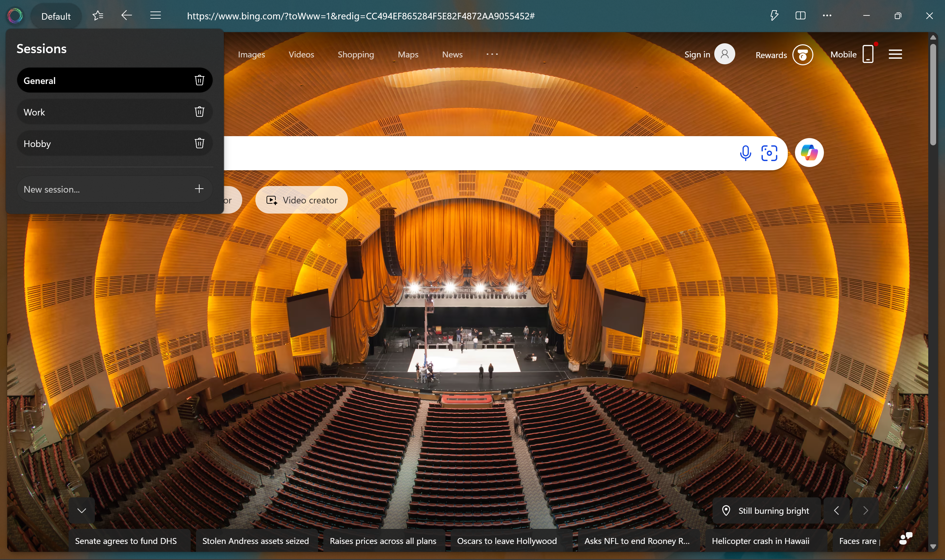Open the Videos tab on Bing
This screenshot has height=560, width=945.
(x=301, y=54)
